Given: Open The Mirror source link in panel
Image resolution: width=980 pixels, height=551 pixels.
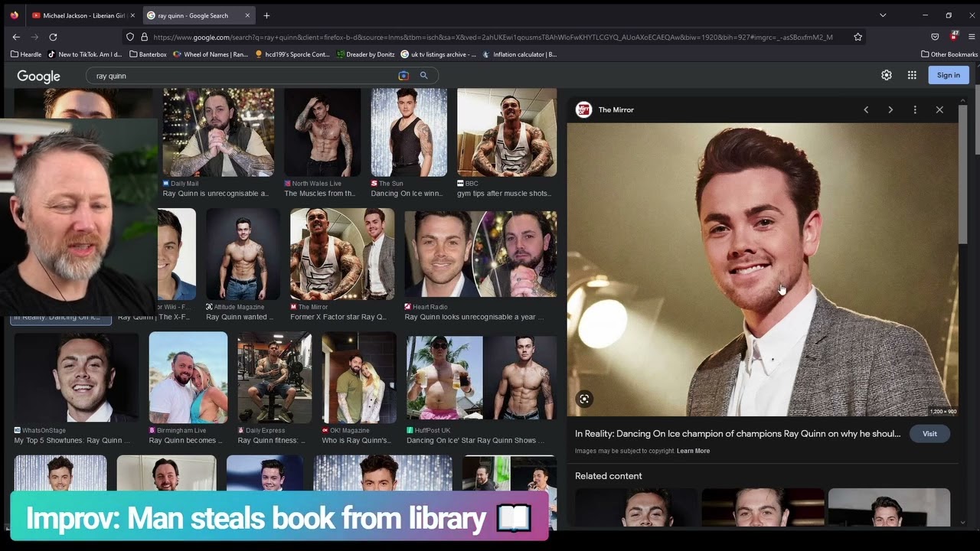Looking at the screenshot, I should pyautogui.click(x=605, y=109).
